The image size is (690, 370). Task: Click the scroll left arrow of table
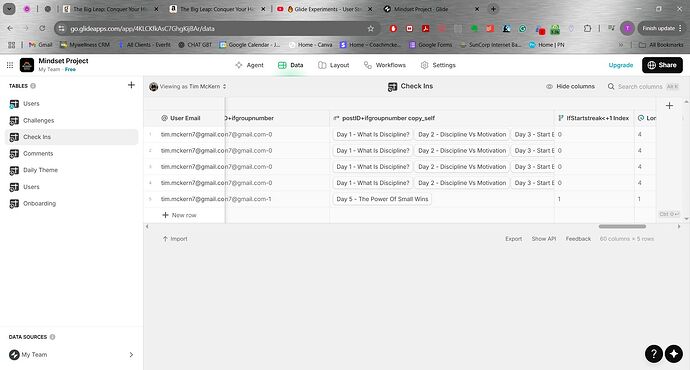tap(147, 227)
